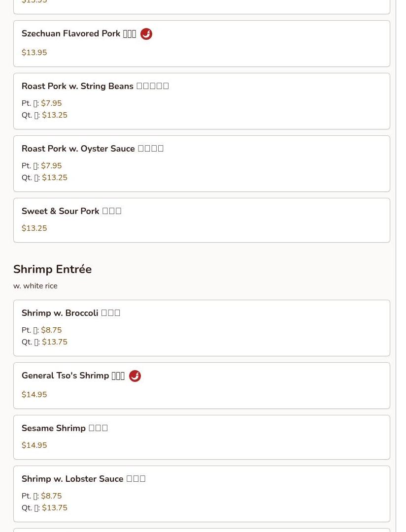This screenshot has width=406, height=532.
Task: Pick the $13.75 quart of Shrimp Lobster Sauce
Action: [55, 508]
